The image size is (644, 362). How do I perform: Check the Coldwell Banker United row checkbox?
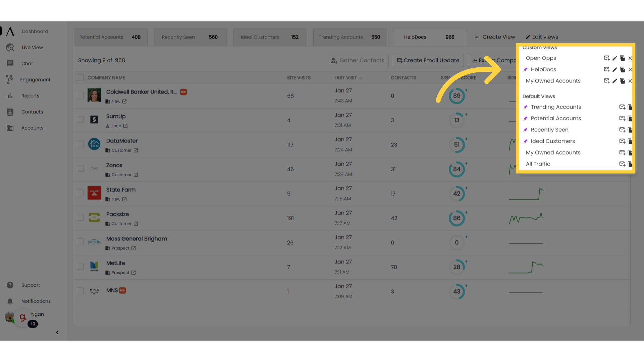(x=80, y=95)
